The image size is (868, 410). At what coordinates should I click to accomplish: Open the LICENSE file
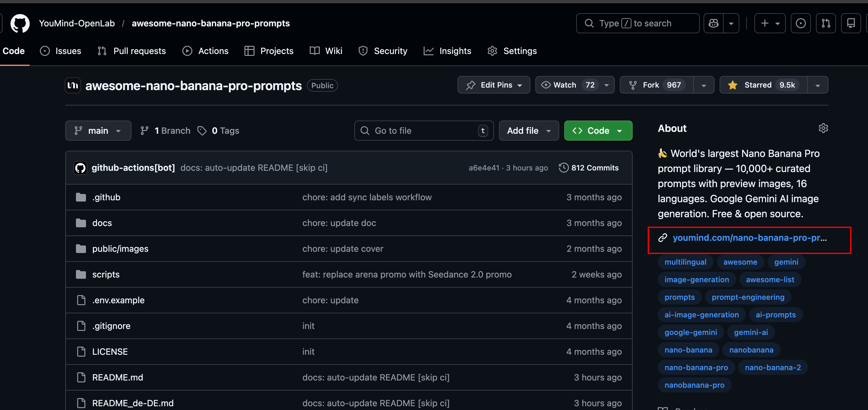tap(110, 352)
